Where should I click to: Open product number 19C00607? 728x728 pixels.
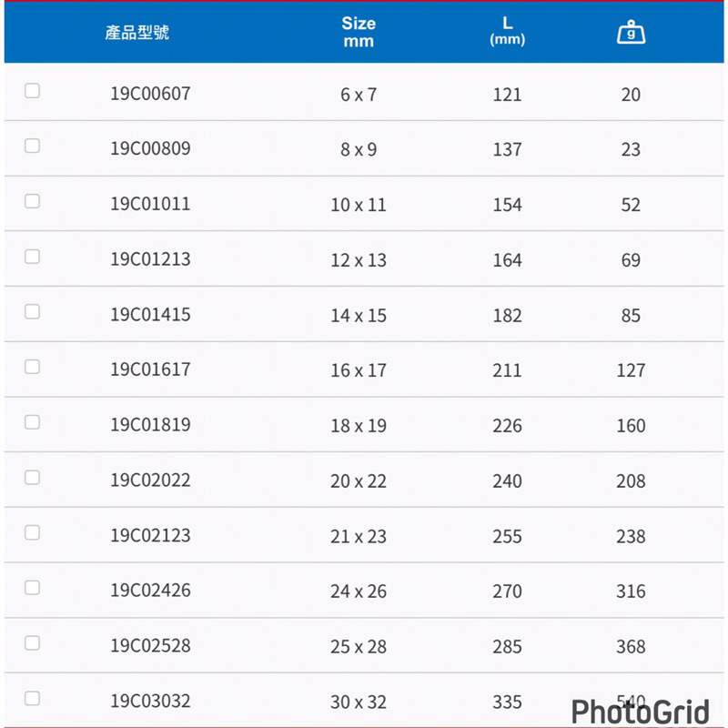point(150,93)
